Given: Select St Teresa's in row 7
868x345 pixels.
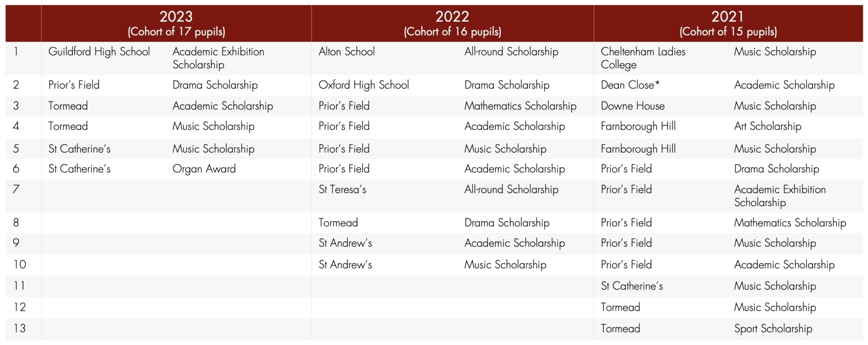Looking at the screenshot, I should 342,189.
